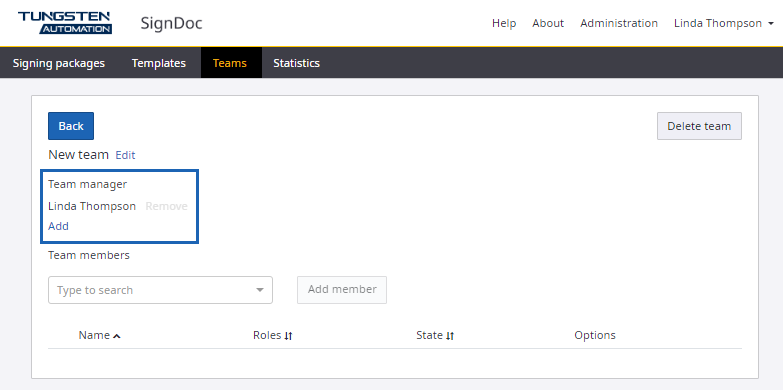Sort members by Name column

click(99, 335)
